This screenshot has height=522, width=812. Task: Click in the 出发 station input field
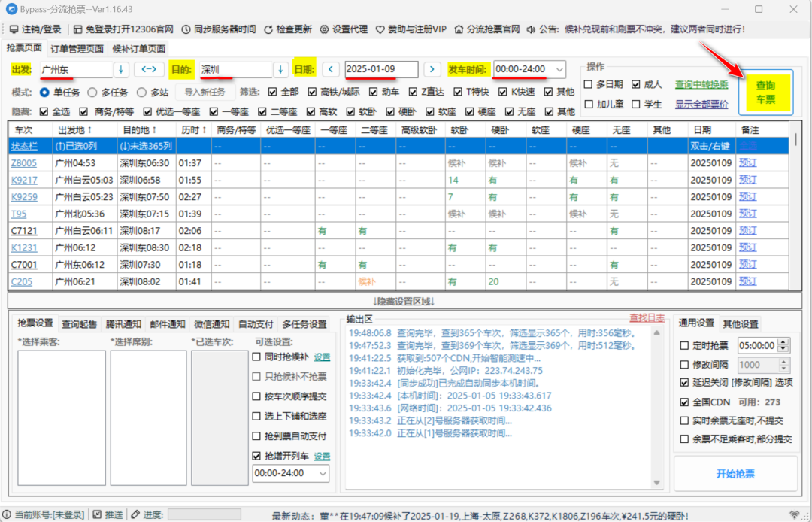pyautogui.click(x=75, y=69)
